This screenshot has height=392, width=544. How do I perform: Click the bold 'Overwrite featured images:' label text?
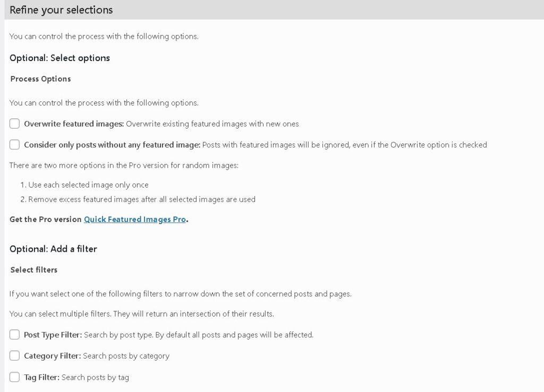pos(74,124)
